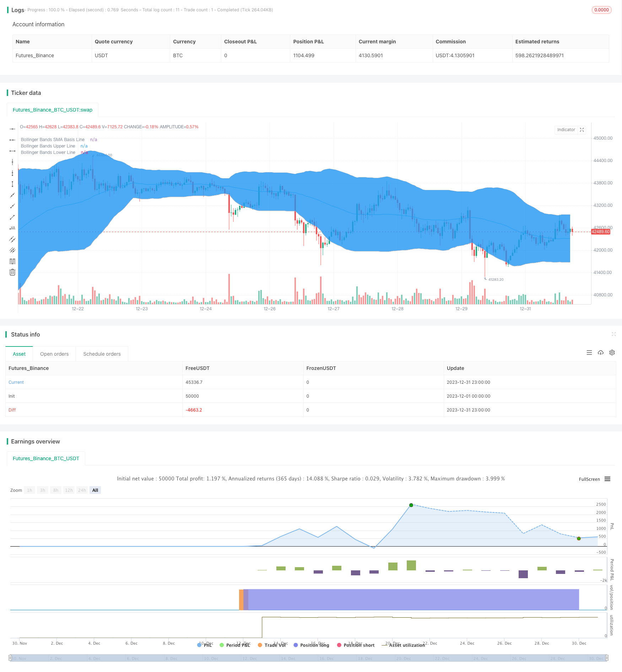Click the Bollinger Bands Lower Line label
This screenshot has height=672, width=622.
[48, 152]
